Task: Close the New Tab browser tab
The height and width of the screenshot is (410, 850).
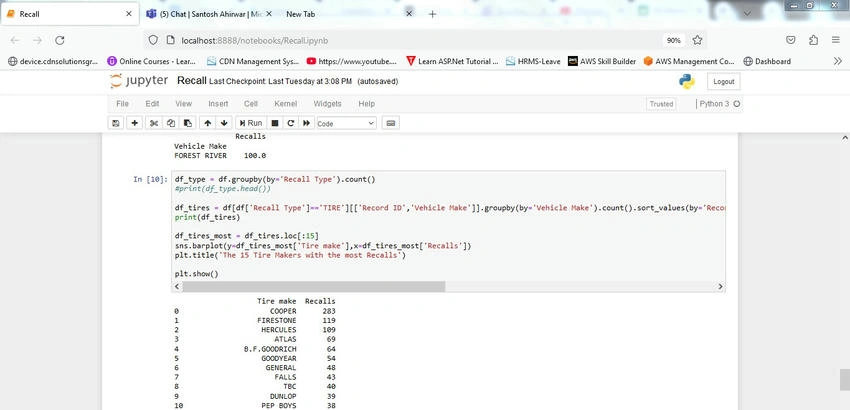Action: click(x=409, y=14)
